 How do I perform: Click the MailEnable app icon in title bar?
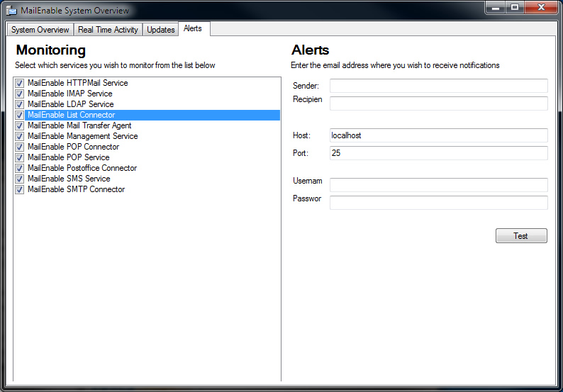click(11, 11)
